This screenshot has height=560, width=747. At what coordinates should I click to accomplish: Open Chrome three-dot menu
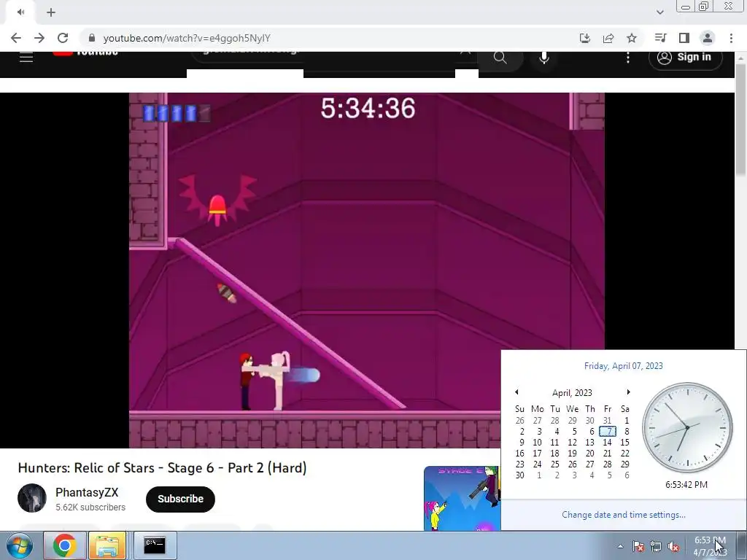pos(731,38)
